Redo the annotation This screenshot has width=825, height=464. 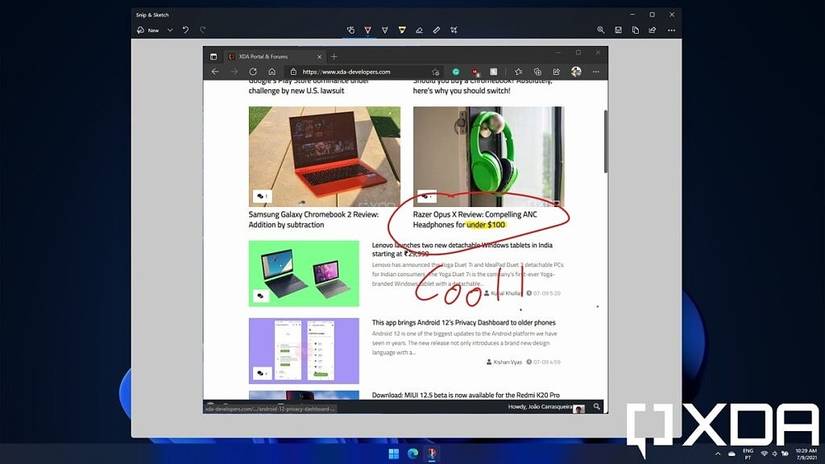click(x=203, y=30)
